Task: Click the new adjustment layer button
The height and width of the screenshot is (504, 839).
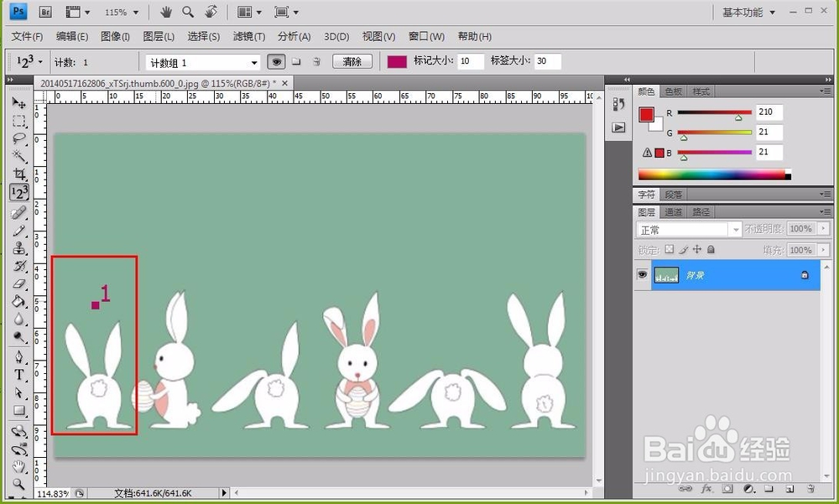Action: 748,488
